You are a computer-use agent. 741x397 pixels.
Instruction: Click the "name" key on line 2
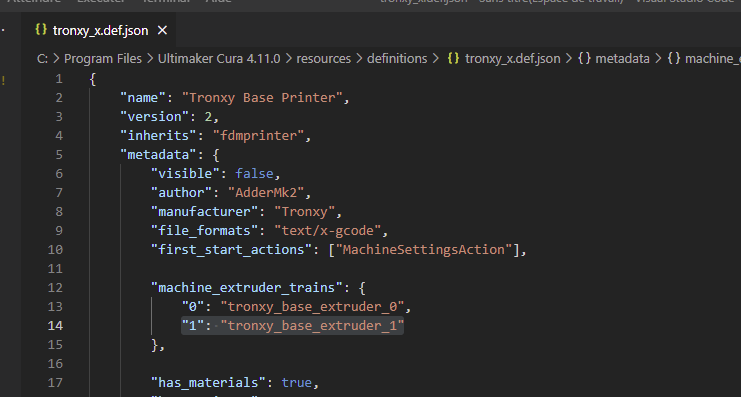pyautogui.click(x=143, y=98)
